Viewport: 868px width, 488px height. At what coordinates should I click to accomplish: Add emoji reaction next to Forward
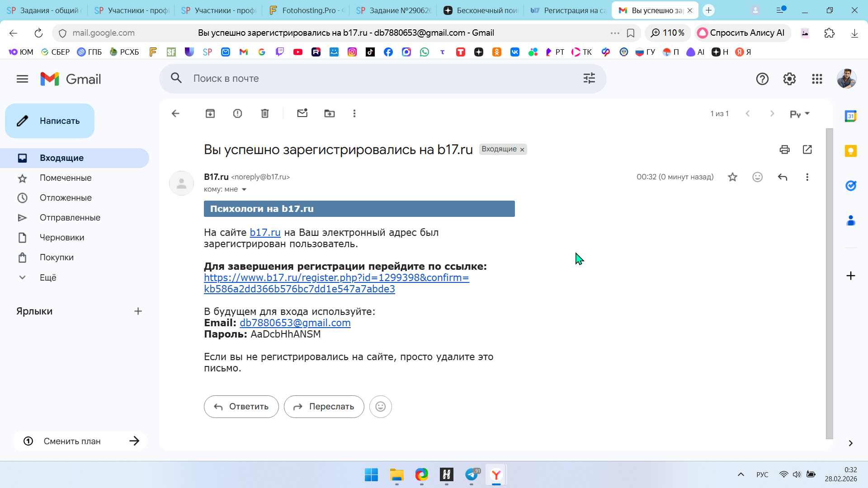coord(381,407)
